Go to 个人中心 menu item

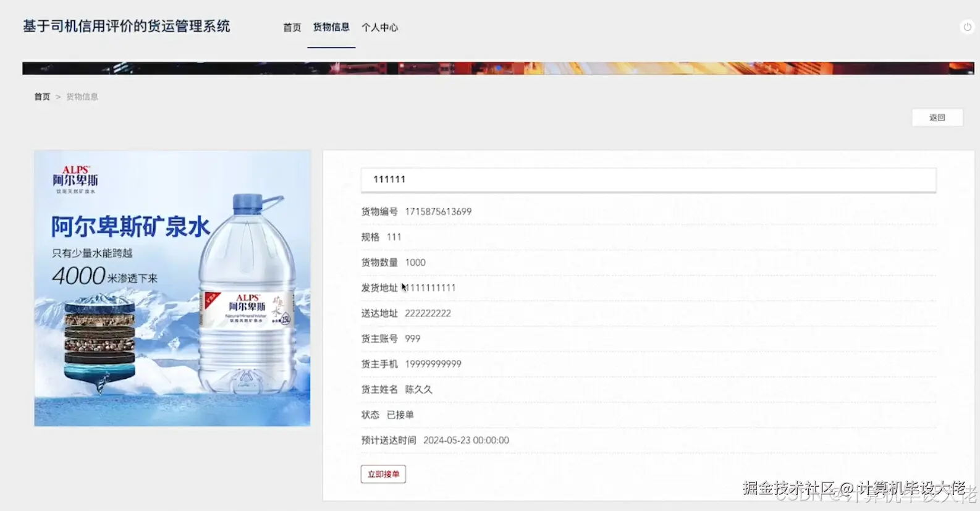click(x=379, y=27)
